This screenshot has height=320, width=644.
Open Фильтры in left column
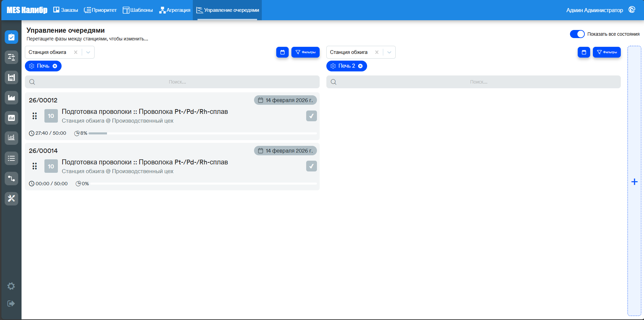[306, 52]
